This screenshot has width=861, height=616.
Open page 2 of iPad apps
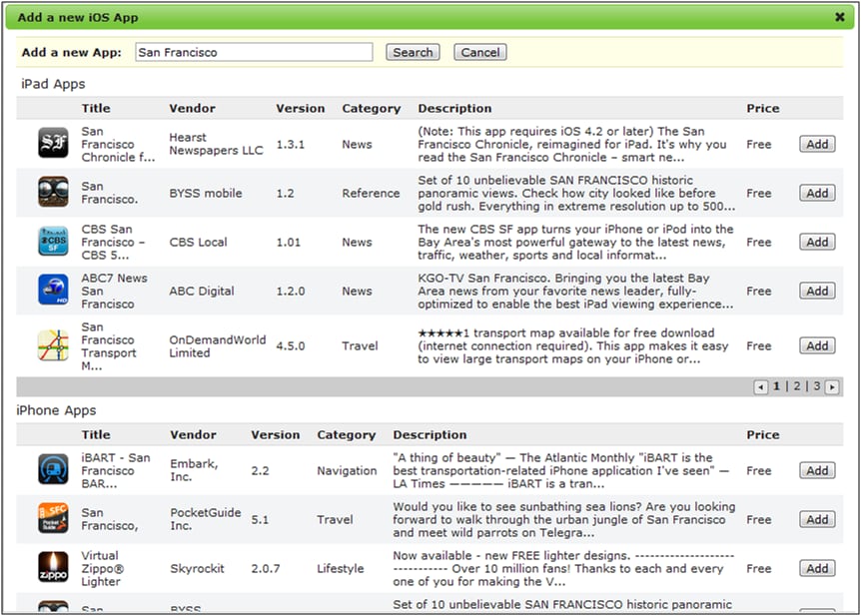(797, 386)
